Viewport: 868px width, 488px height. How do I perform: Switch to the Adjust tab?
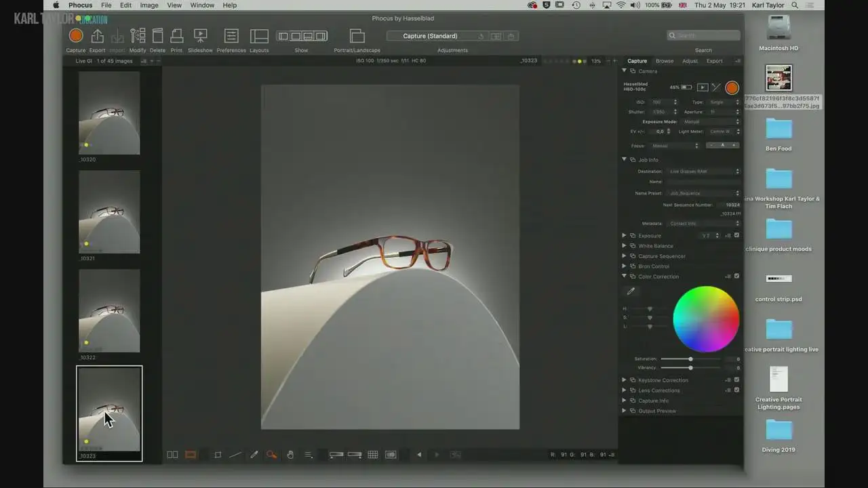click(690, 61)
